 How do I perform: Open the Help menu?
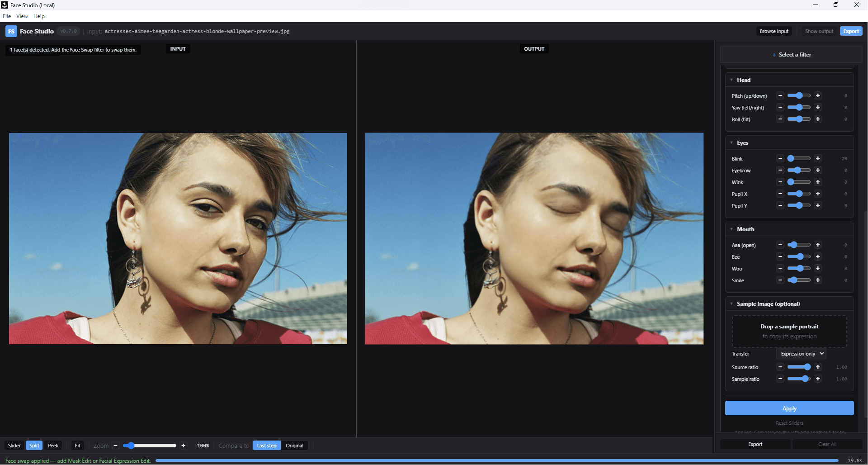39,16
